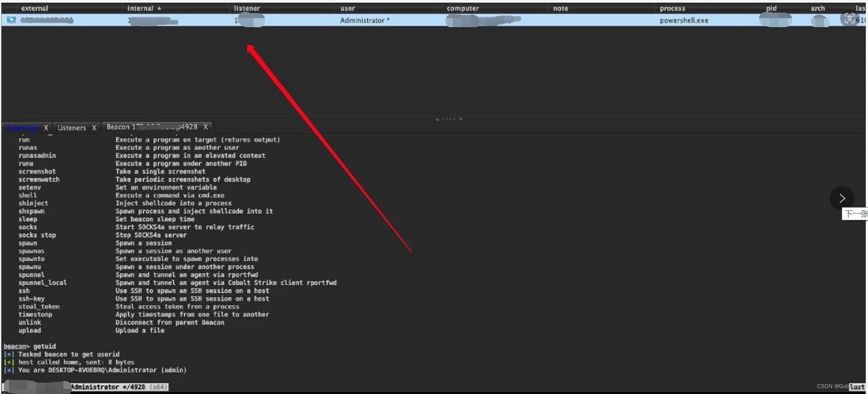Click 'screenshot' command in help list

tap(37, 171)
